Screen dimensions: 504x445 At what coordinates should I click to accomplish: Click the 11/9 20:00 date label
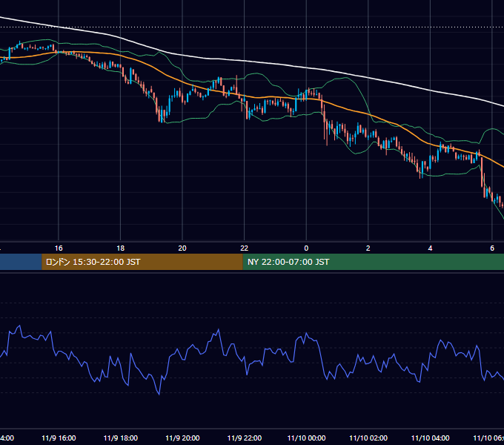tap(182, 438)
